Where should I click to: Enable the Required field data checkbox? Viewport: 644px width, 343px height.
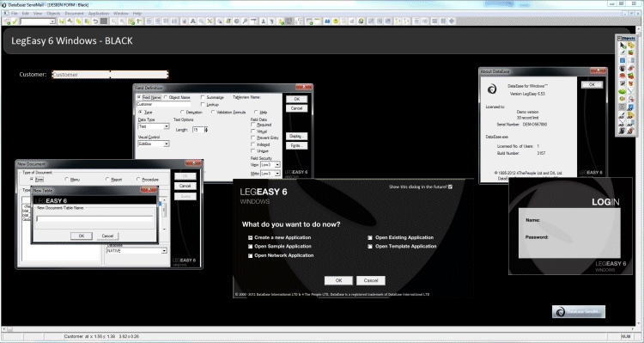(253, 125)
